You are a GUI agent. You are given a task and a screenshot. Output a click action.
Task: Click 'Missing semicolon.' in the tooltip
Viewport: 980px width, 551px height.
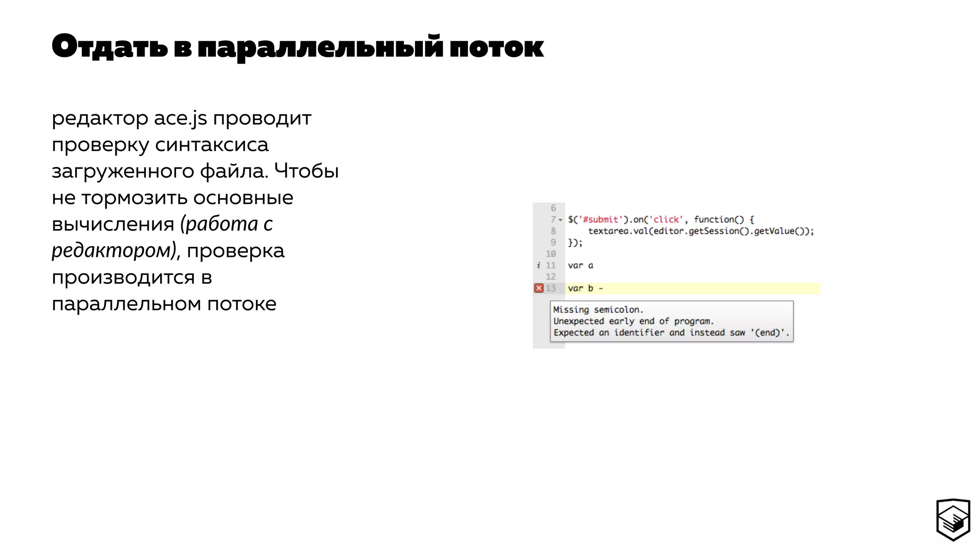point(598,309)
